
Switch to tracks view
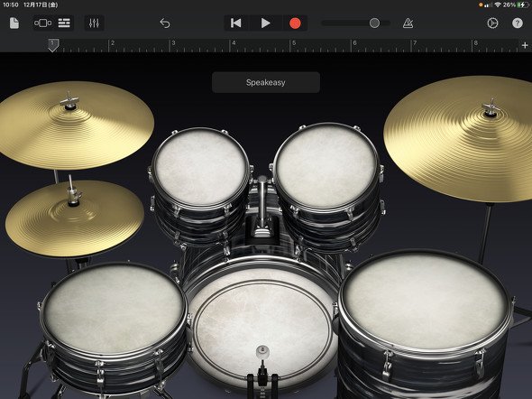pos(64,23)
